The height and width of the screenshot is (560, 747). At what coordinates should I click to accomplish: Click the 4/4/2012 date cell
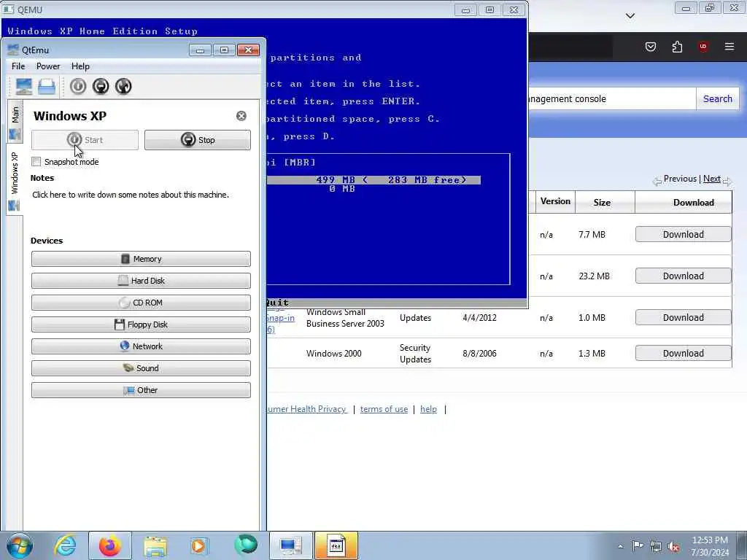[x=480, y=318]
